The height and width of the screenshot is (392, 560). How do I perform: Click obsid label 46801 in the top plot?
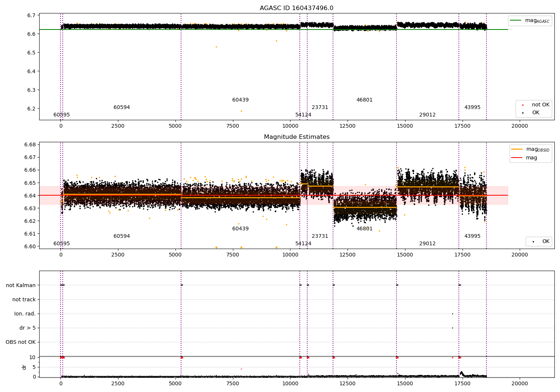(364, 100)
